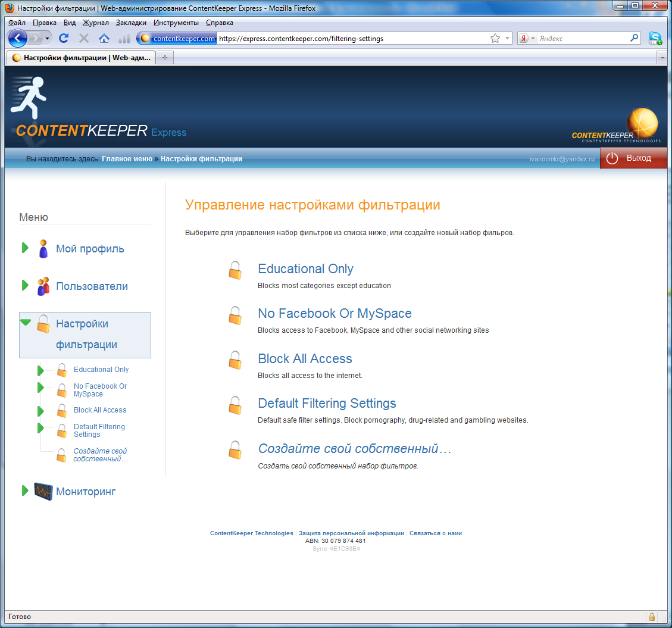Open the Вид menu
Image resolution: width=672 pixels, height=628 pixels.
click(70, 23)
